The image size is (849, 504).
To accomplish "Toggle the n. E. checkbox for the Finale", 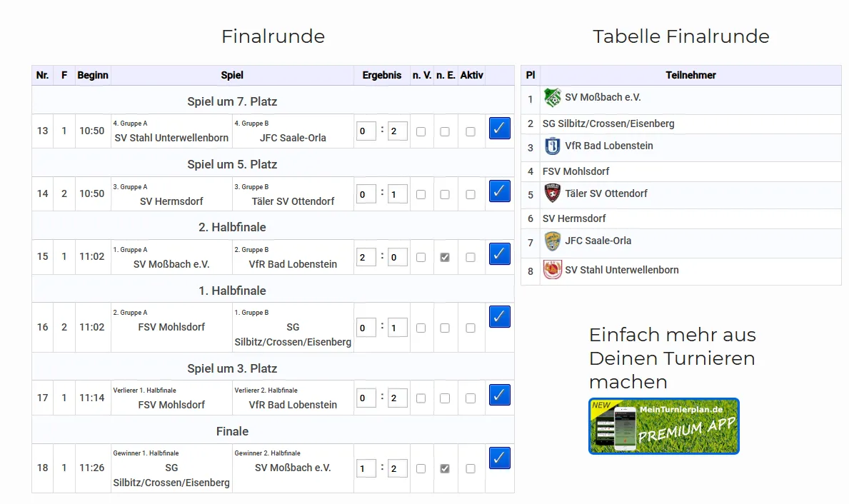I will (x=445, y=469).
